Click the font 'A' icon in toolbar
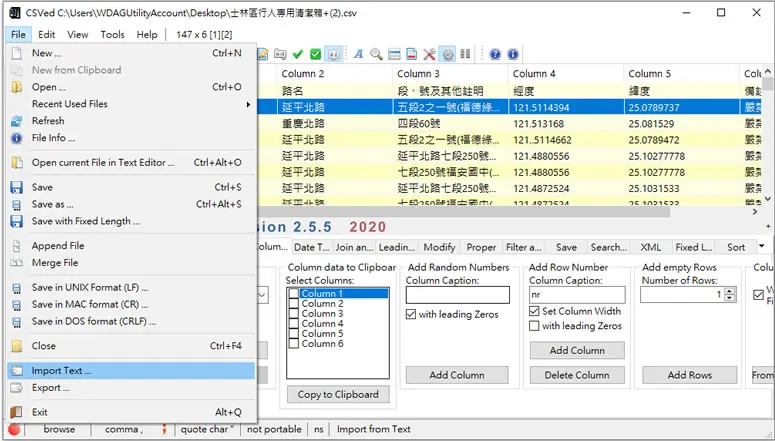This screenshot has height=441, width=775. tap(358, 54)
